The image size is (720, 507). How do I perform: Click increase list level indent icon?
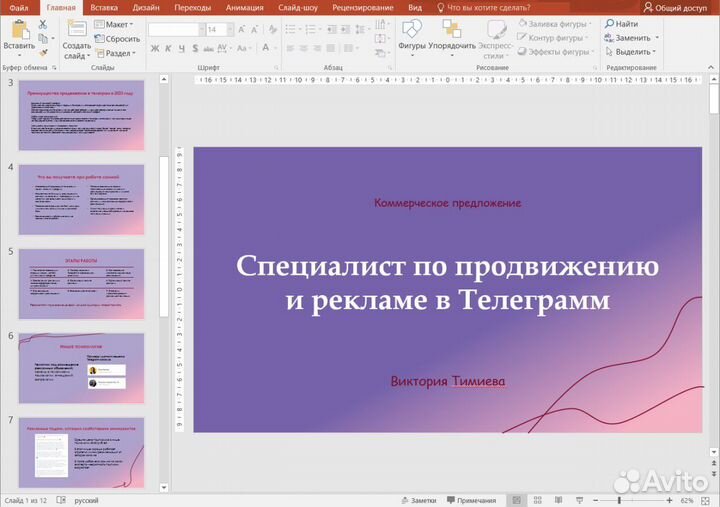(x=345, y=30)
